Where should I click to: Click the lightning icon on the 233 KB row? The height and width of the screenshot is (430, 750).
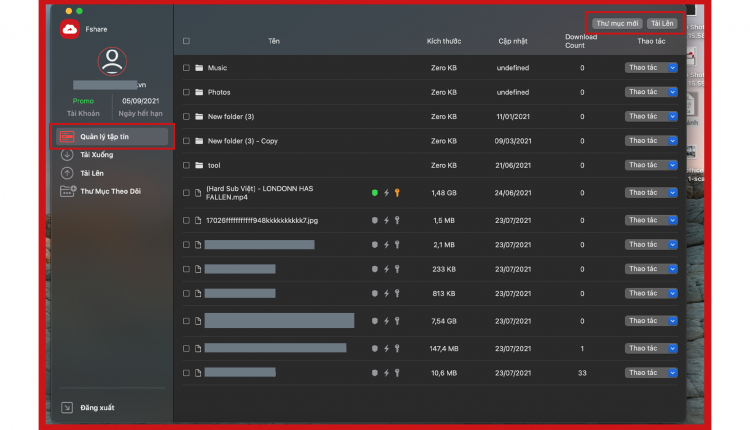(386, 269)
